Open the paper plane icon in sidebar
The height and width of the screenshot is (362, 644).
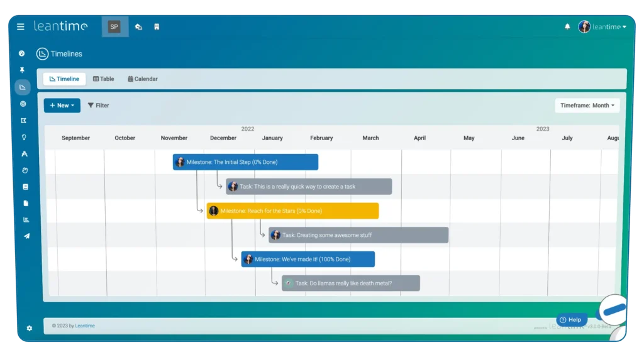point(26,236)
